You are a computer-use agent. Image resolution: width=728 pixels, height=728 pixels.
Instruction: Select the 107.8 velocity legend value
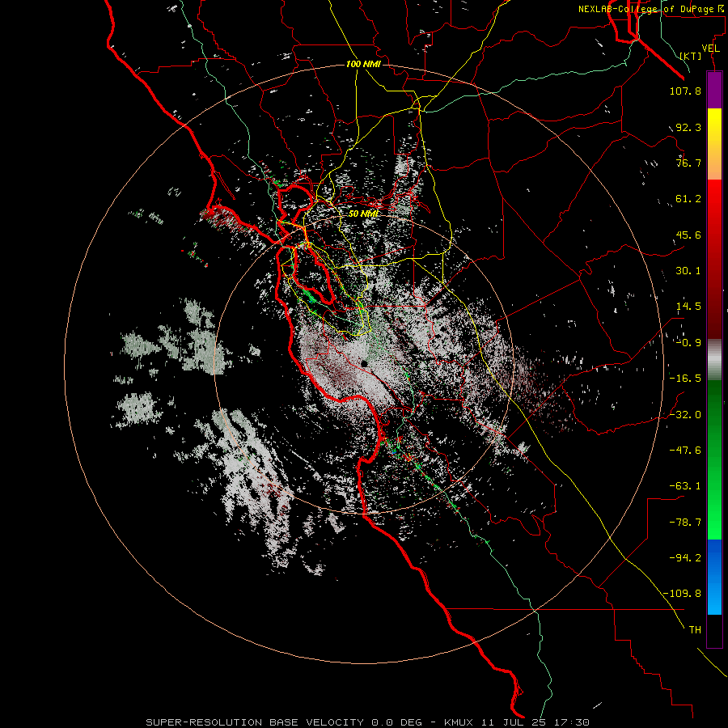tap(685, 91)
